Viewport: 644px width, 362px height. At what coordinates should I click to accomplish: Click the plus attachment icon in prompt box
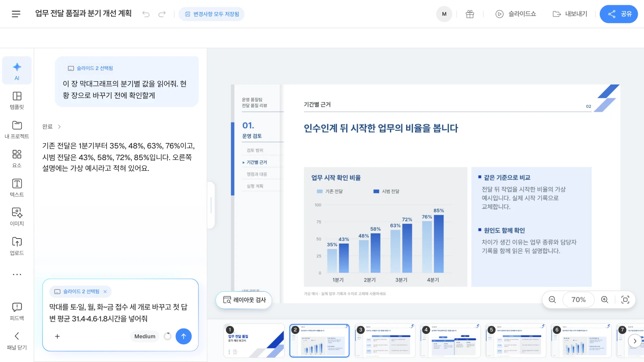click(x=57, y=336)
